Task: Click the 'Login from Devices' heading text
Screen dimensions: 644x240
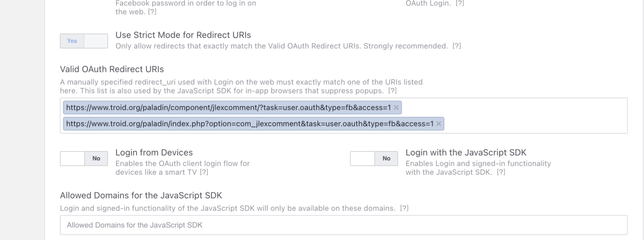Action: 154,153
